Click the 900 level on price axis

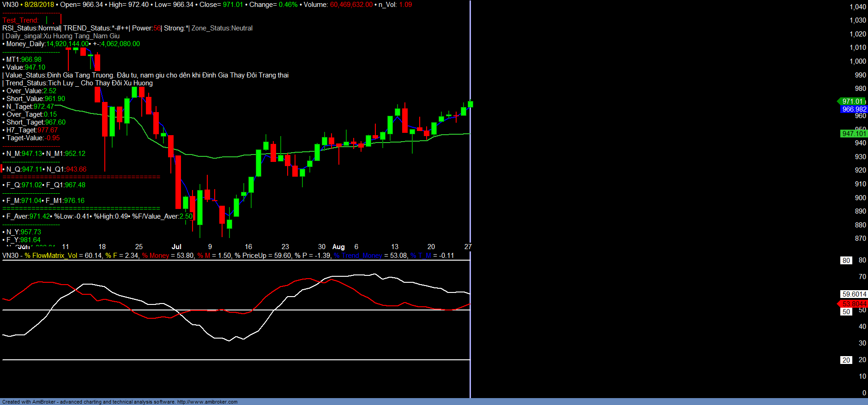tap(860, 198)
